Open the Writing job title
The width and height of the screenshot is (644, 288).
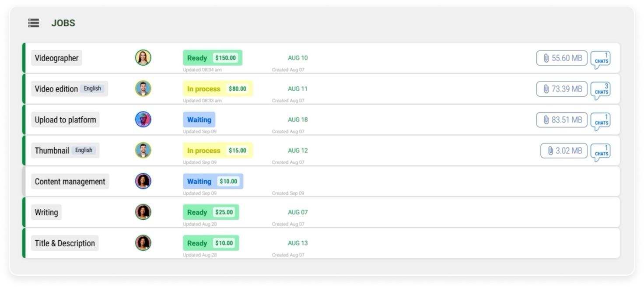tap(46, 212)
